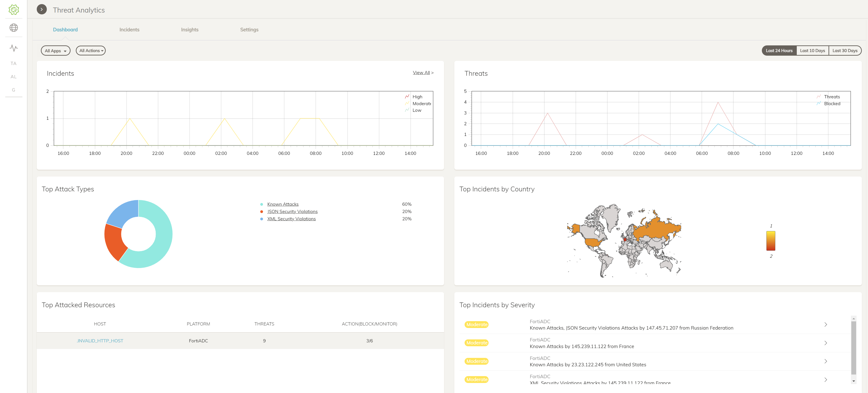Toggle the Moderate legend series

click(x=418, y=103)
